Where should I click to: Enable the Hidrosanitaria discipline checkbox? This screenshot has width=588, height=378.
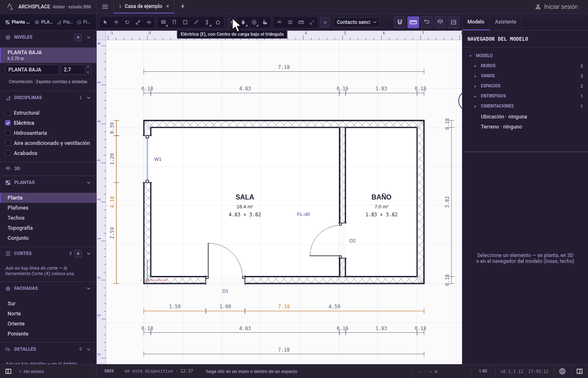click(8, 133)
